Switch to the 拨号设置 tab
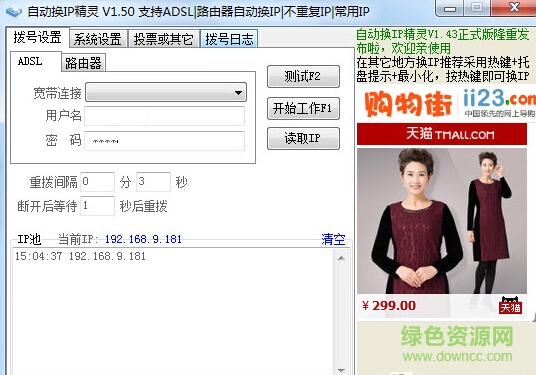 (x=37, y=37)
